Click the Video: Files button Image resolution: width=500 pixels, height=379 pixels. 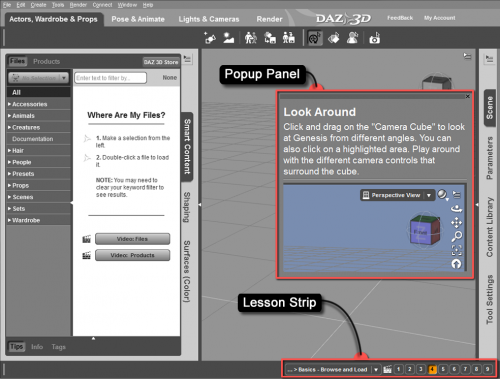[x=132, y=239]
